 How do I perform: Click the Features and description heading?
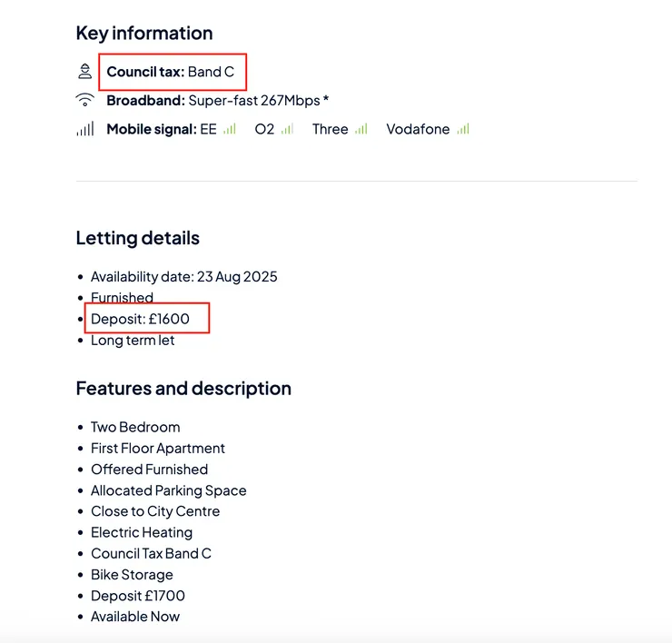tap(183, 389)
